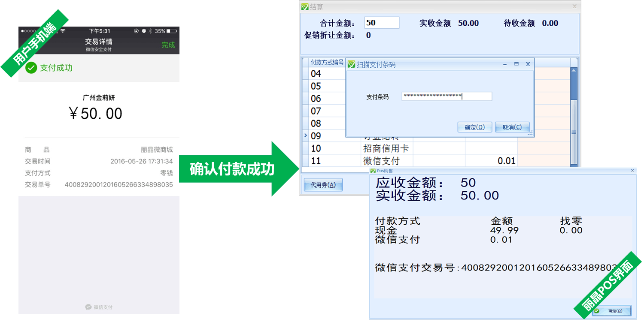Click the 待收金额 value 0.00
Viewport: 644px width, 322px height.
(550, 23)
